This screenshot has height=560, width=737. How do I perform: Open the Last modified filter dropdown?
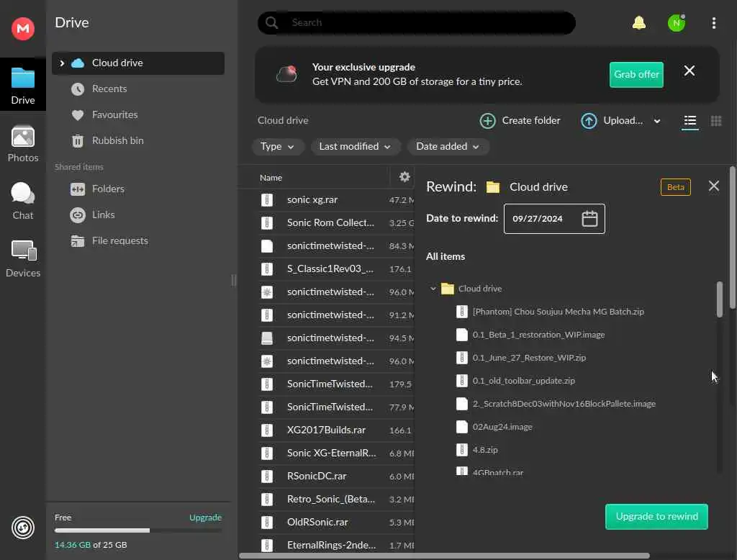[355, 147]
